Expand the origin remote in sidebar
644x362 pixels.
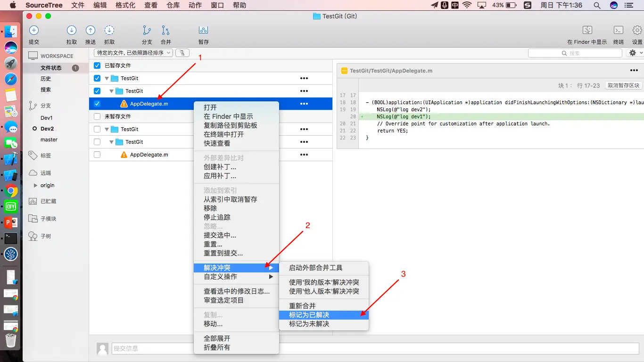click(x=35, y=186)
